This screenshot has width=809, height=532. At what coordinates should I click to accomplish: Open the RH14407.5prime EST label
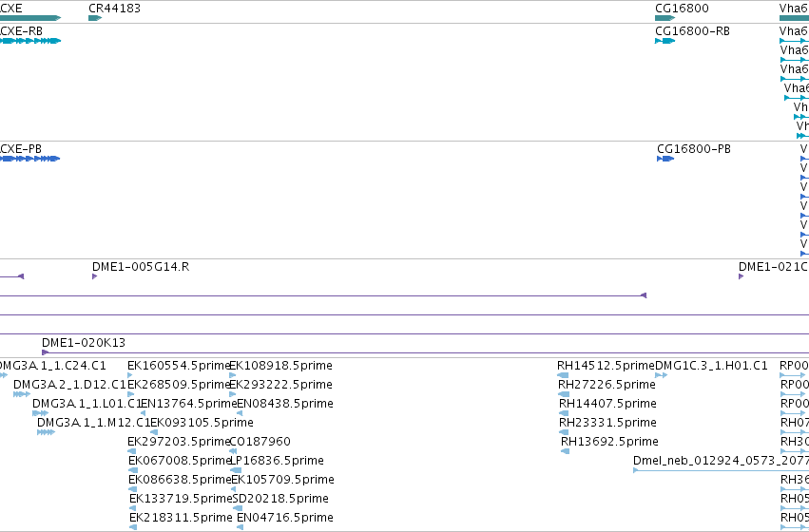point(607,404)
